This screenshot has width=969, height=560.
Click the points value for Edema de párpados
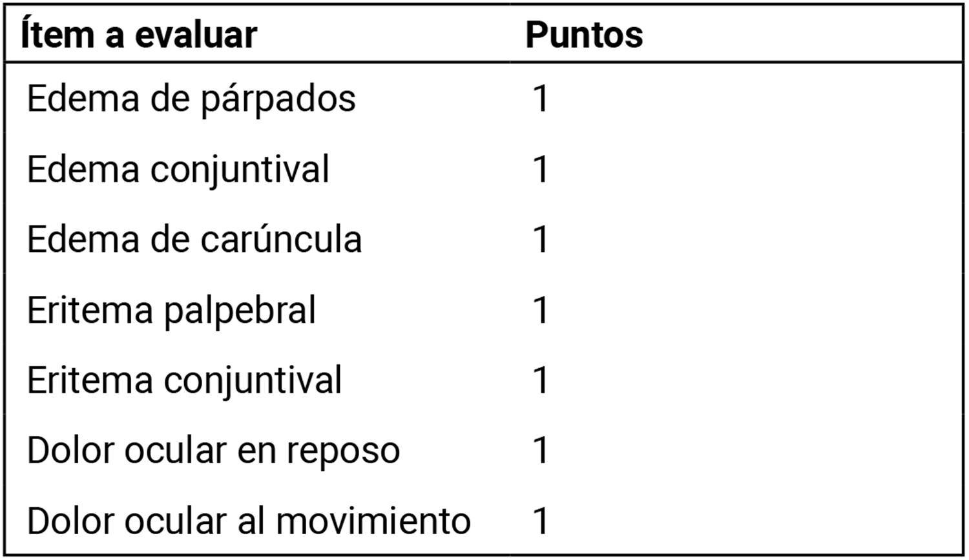540,99
